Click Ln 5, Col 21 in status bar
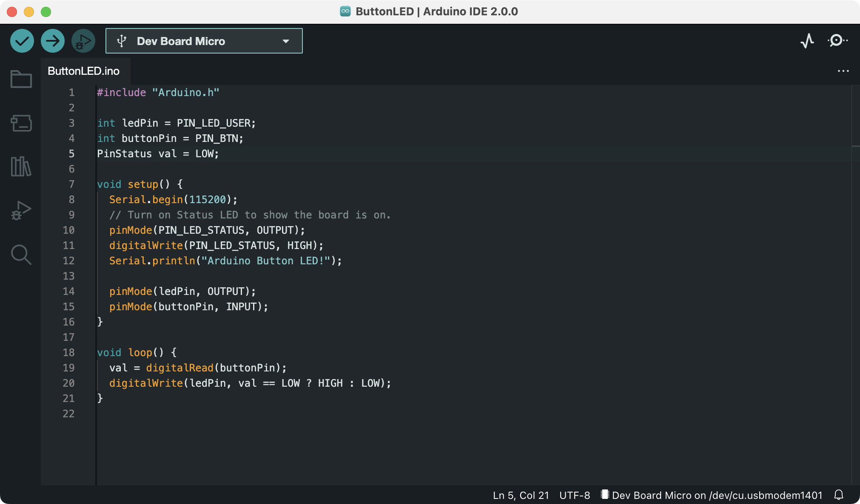 pyautogui.click(x=521, y=496)
